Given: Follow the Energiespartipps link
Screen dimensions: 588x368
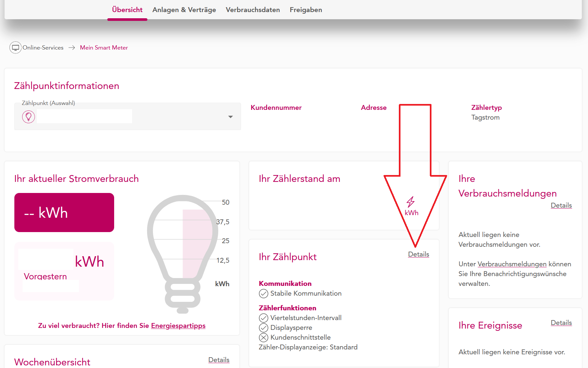Looking at the screenshot, I should [178, 326].
